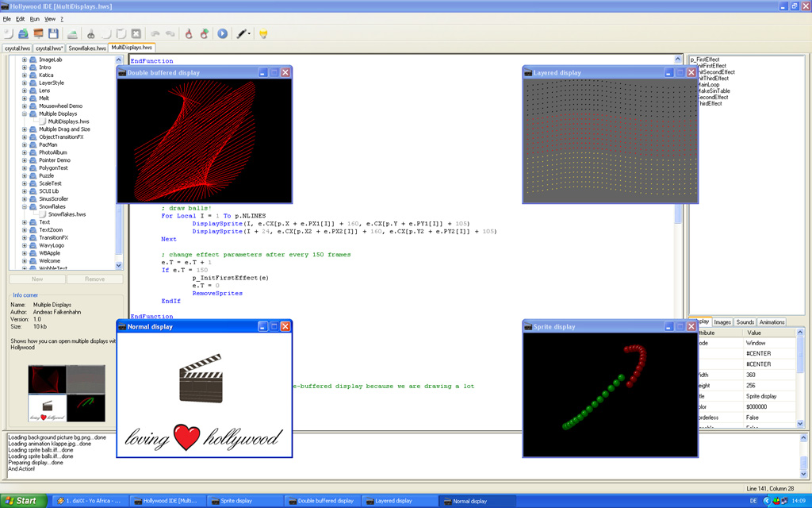Collapse the Multiple Displays tree node
Image resolution: width=812 pixels, height=508 pixels.
[x=25, y=114]
